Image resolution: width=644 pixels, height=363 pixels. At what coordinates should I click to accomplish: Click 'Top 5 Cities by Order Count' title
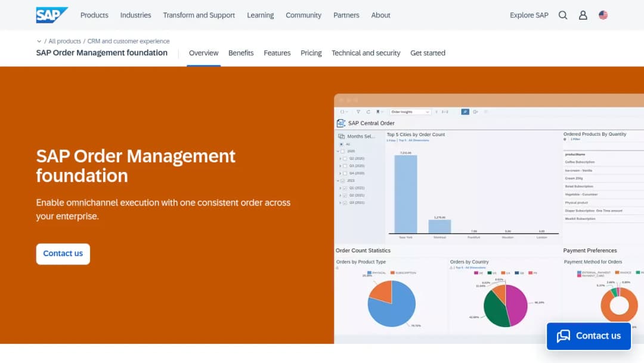[416, 134]
